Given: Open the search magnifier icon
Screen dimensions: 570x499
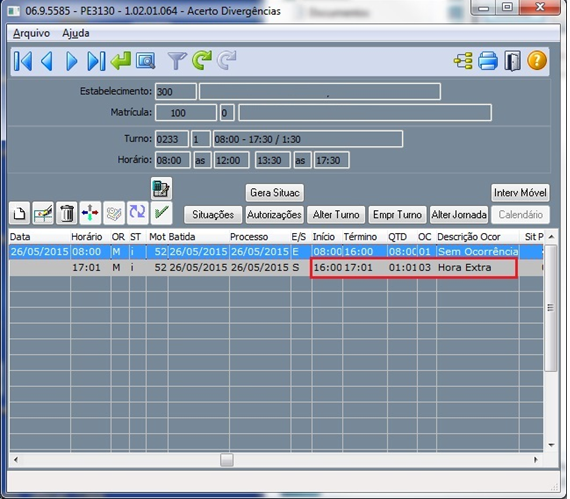Looking at the screenshot, I should tap(146, 61).
